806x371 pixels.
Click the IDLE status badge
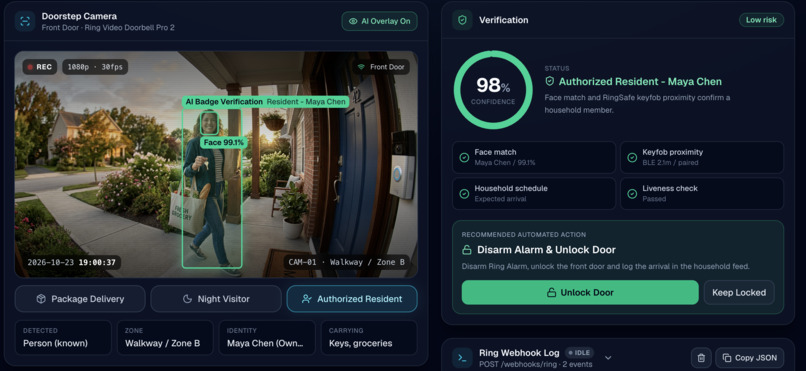(579, 353)
